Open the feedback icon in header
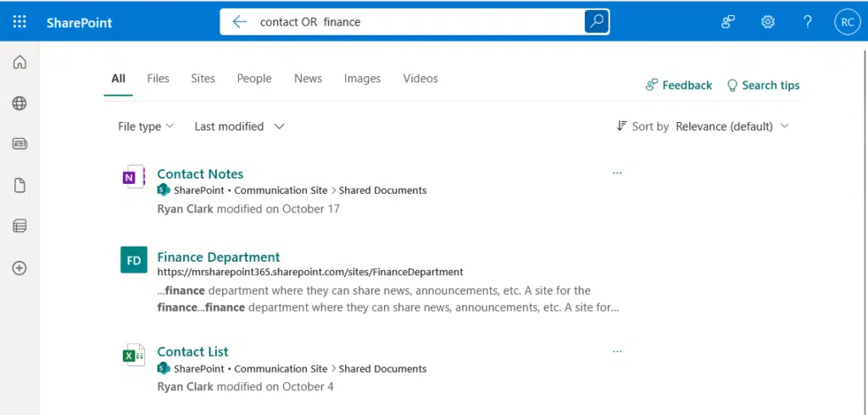The width and height of the screenshot is (868, 415). click(x=727, y=21)
